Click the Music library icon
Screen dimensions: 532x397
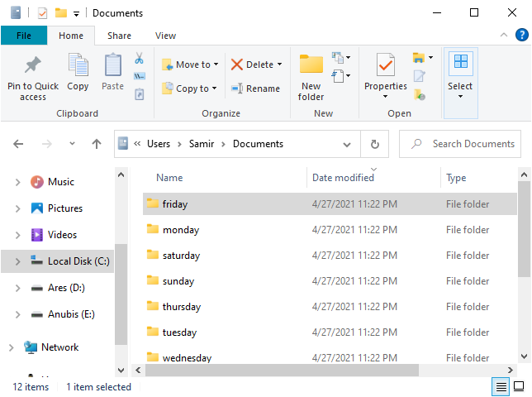[37, 182]
